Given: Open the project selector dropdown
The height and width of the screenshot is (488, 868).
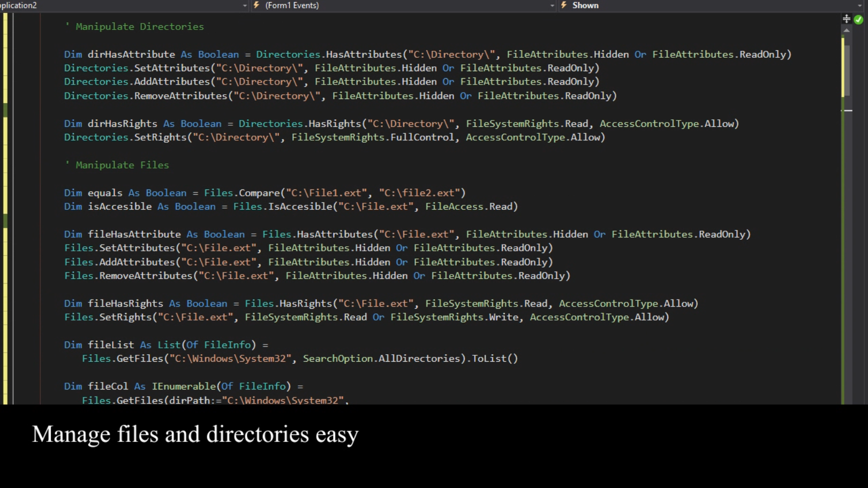Looking at the screenshot, I should (x=245, y=5).
